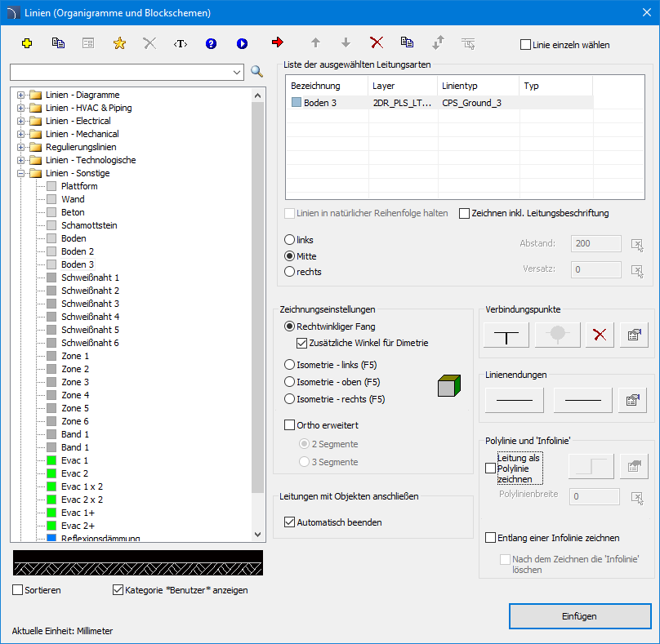The image size is (660, 644).
Task: Collapse the 'Linien - Sonstige' folder
Action: pyautogui.click(x=20, y=173)
